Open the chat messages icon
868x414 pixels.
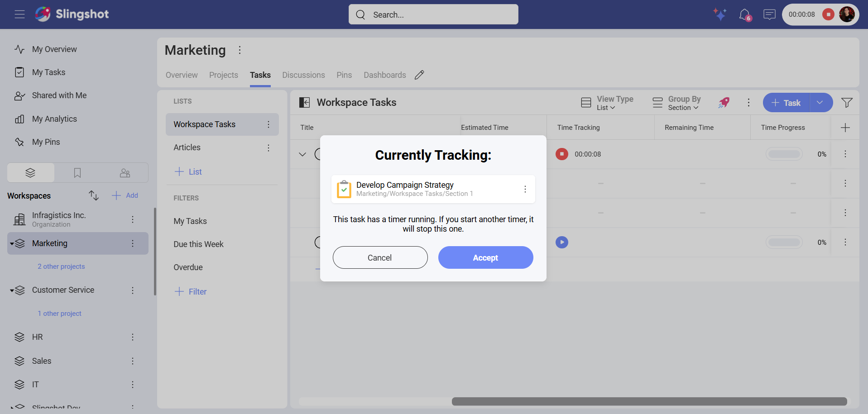click(x=769, y=14)
